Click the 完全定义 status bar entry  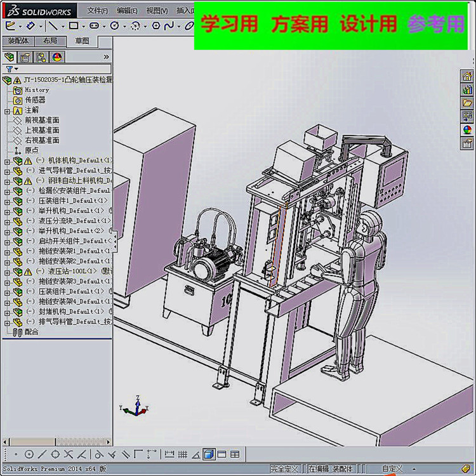(x=284, y=469)
